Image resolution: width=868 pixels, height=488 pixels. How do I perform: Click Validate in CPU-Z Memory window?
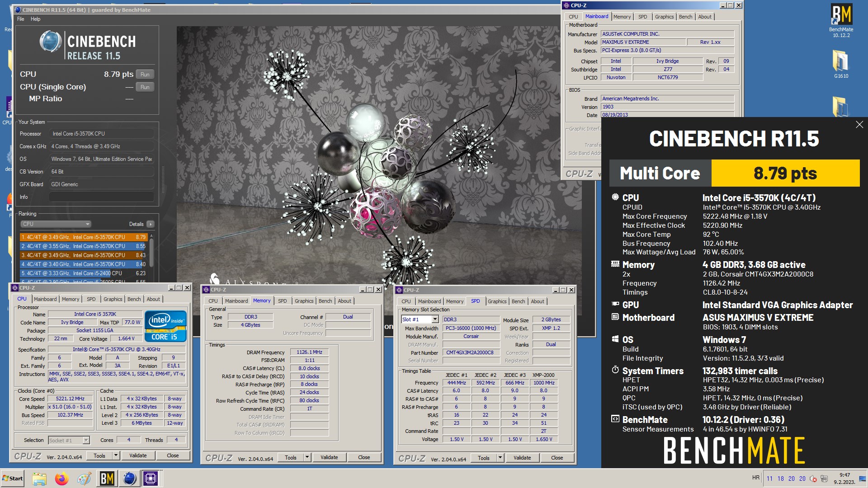pyautogui.click(x=329, y=457)
